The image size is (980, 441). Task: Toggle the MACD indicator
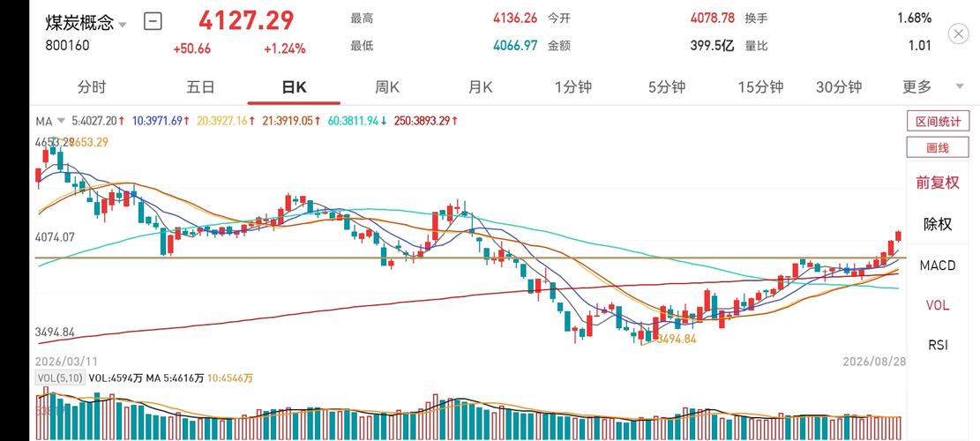(x=938, y=265)
